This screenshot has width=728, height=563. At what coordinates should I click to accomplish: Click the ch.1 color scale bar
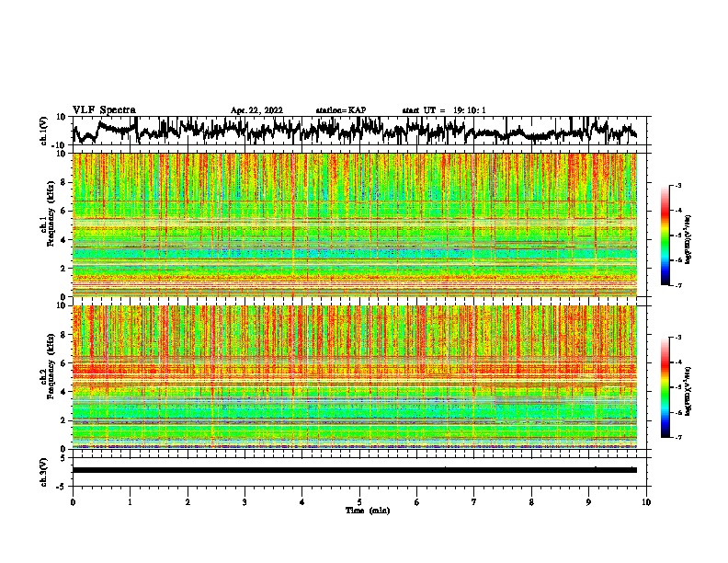pos(665,236)
